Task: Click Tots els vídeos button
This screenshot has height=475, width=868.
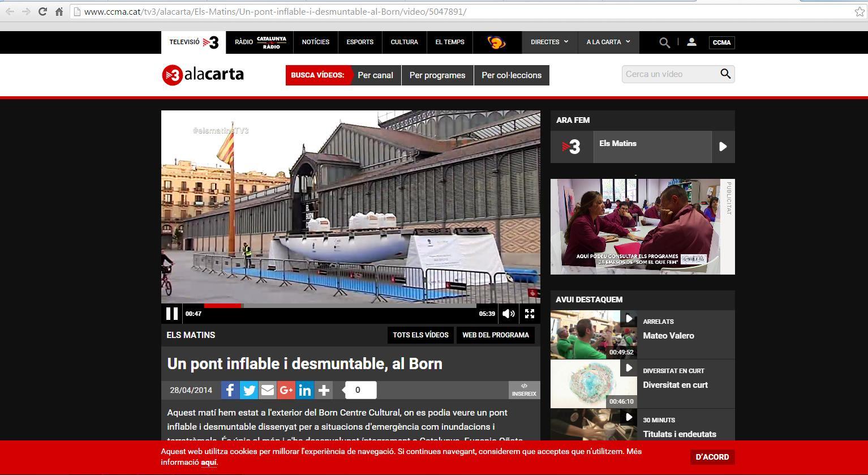Action: pos(420,335)
